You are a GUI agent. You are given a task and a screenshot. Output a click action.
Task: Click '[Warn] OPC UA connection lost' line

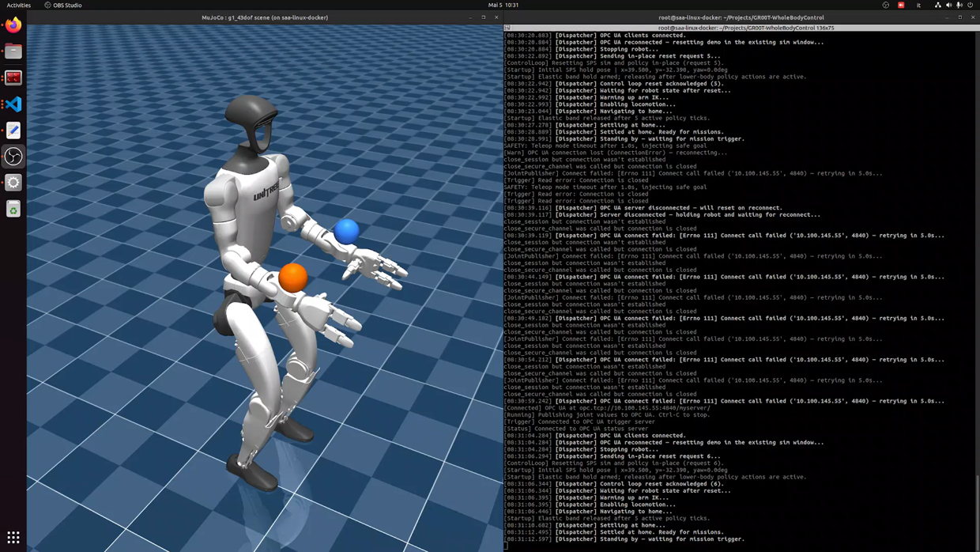[x=616, y=153]
